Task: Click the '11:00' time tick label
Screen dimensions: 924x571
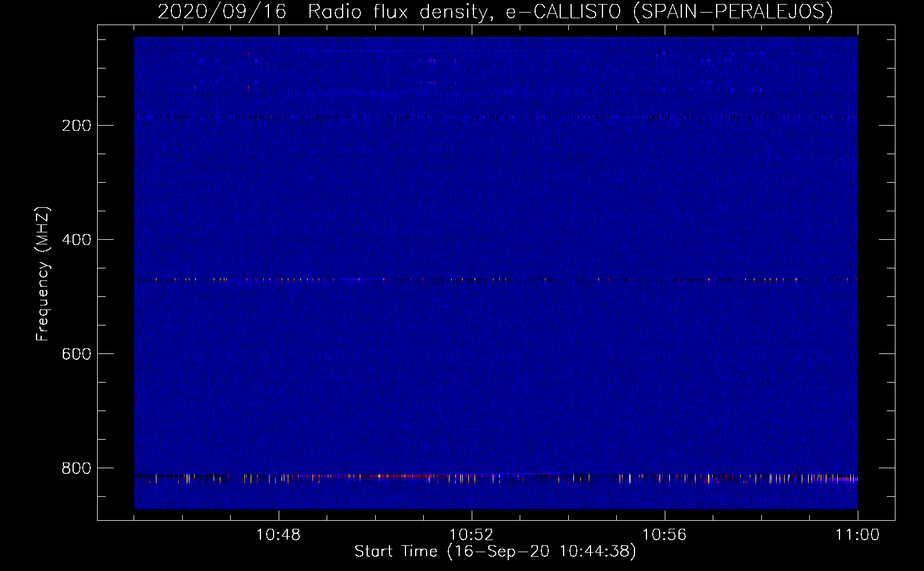Action: pyautogui.click(x=858, y=535)
